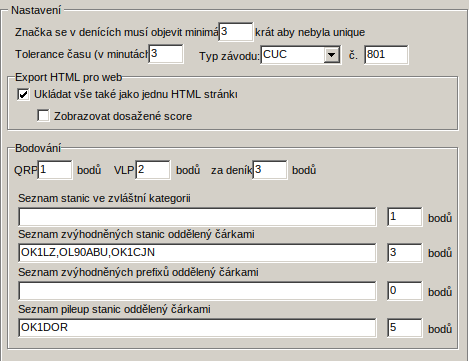Click the empty zvýhodněných prefixů list field

[197, 291]
